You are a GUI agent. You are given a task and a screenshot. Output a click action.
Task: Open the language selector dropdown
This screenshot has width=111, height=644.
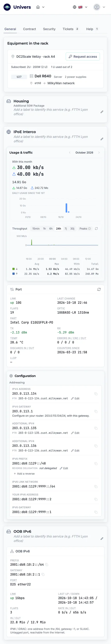[x=80, y=7]
